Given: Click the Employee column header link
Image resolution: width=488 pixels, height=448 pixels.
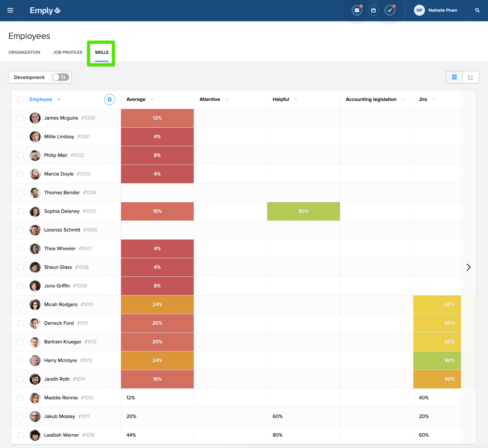Looking at the screenshot, I should (x=41, y=99).
